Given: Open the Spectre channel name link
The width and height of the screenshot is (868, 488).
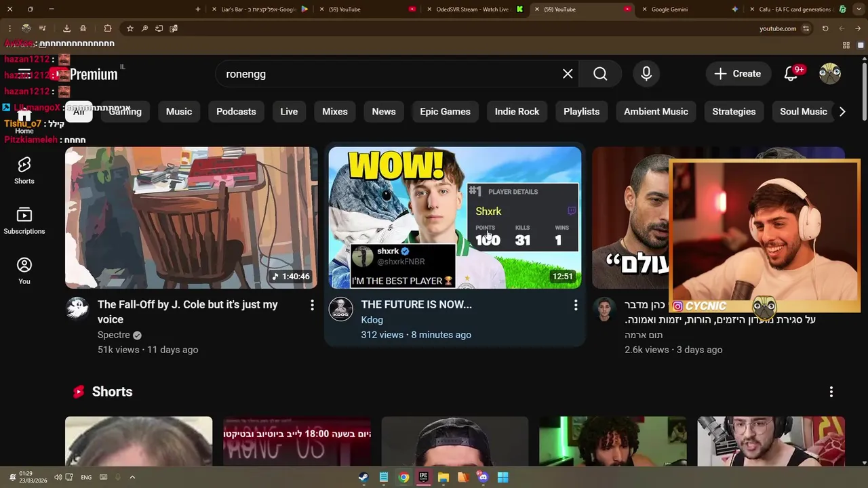Looking at the screenshot, I should tap(113, 335).
